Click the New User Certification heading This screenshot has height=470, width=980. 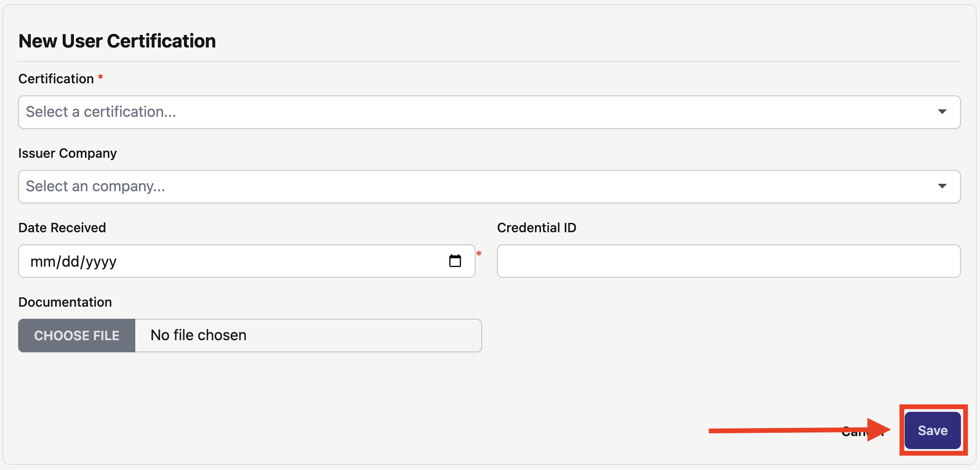pos(117,41)
